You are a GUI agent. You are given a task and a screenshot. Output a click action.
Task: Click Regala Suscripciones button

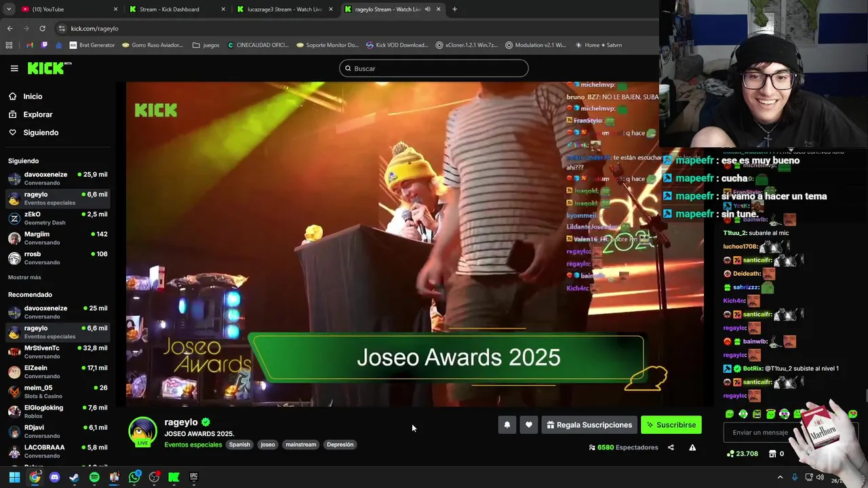click(x=589, y=425)
